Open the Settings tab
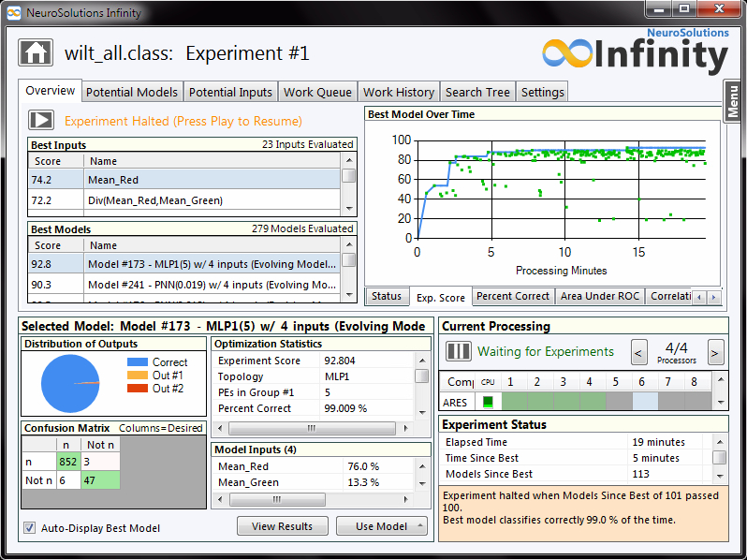Image resolution: width=747 pixels, height=560 pixels. click(543, 92)
